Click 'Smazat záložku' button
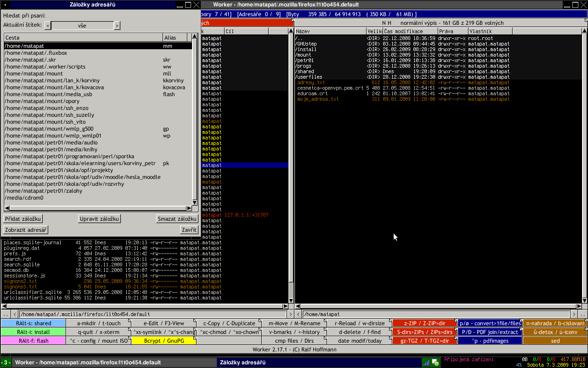 [177, 219]
